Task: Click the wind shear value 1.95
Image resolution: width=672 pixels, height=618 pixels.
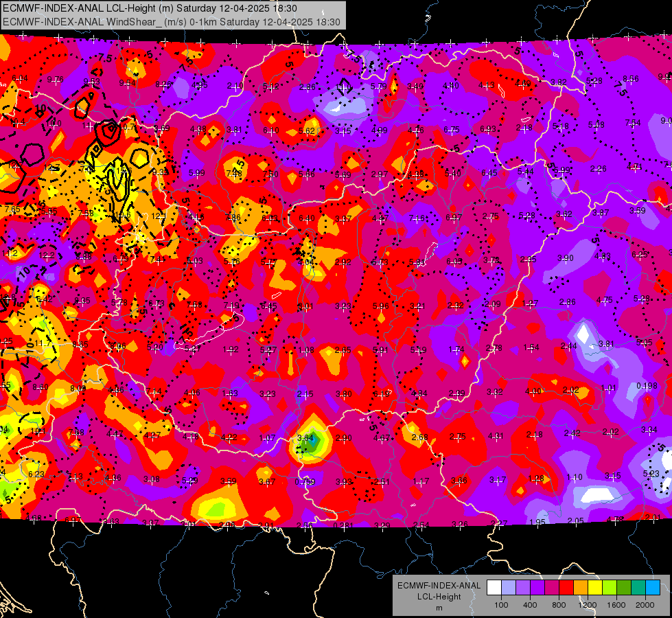Action: pos(537,523)
